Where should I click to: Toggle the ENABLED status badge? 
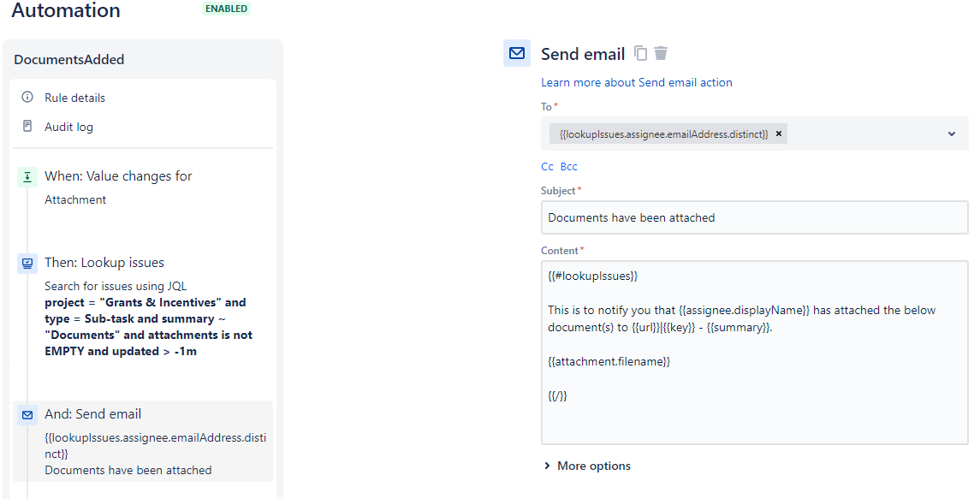point(225,9)
